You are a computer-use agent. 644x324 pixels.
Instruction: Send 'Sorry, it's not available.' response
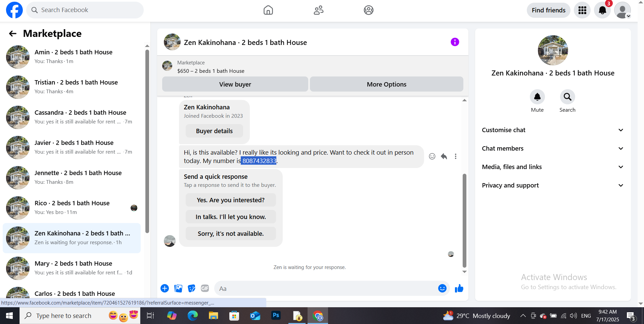[x=231, y=233]
